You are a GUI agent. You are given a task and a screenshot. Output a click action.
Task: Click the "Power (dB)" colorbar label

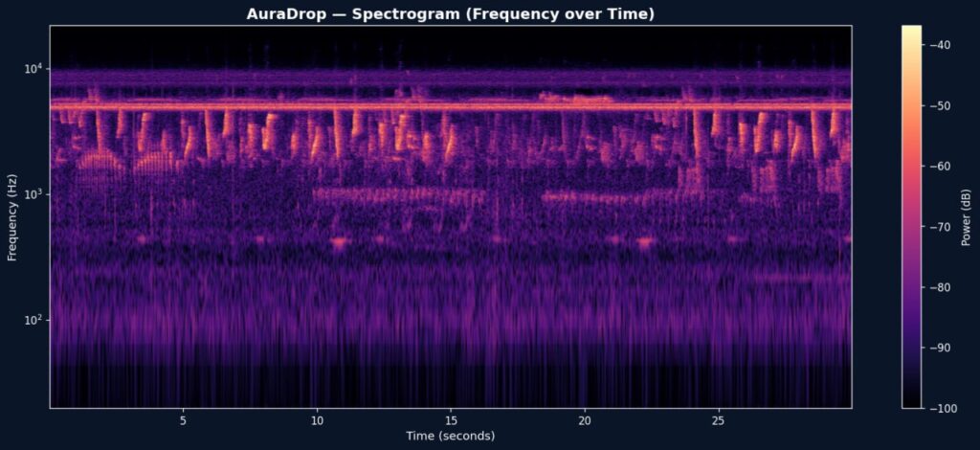[x=967, y=216]
